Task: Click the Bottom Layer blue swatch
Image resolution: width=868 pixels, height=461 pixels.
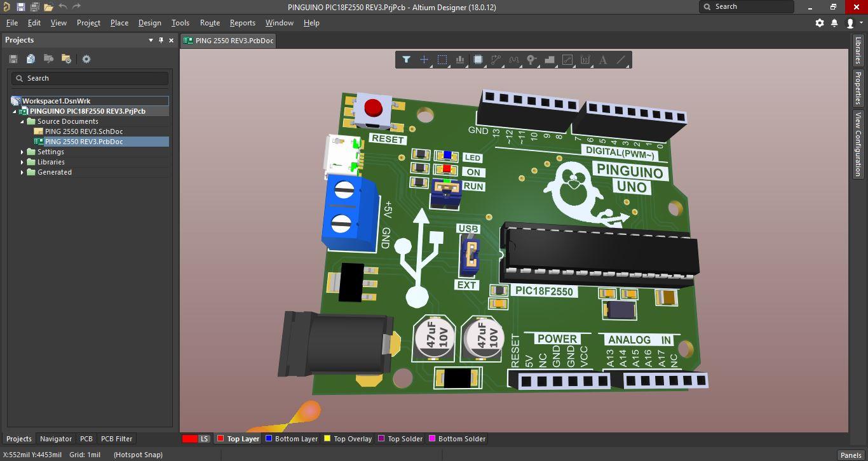Action: click(x=269, y=439)
